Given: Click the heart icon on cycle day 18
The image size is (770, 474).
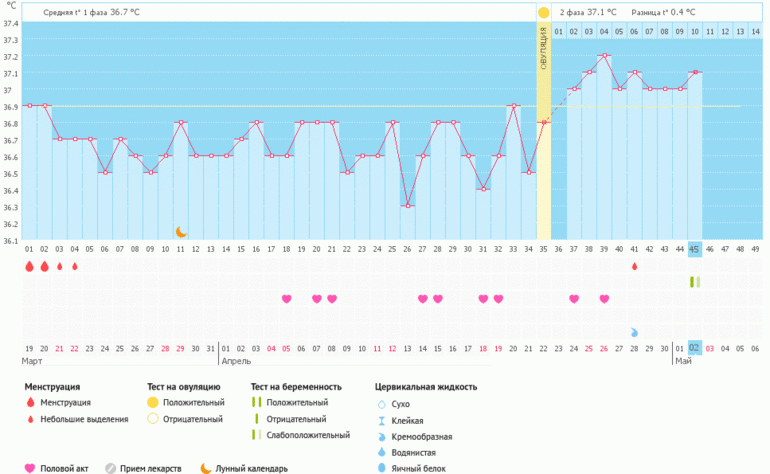Looking at the screenshot, I should coord(287,299).
